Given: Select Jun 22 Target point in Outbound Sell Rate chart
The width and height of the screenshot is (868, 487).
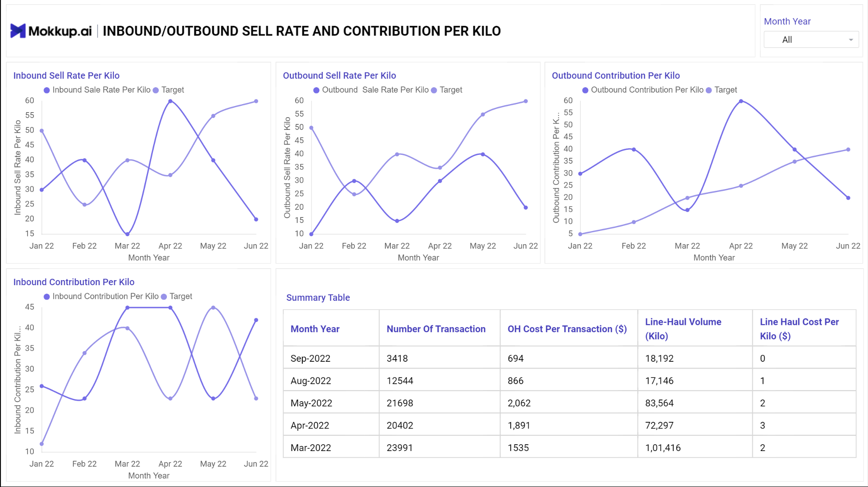Looking at the screenshot, I should (x=526, y=101).
